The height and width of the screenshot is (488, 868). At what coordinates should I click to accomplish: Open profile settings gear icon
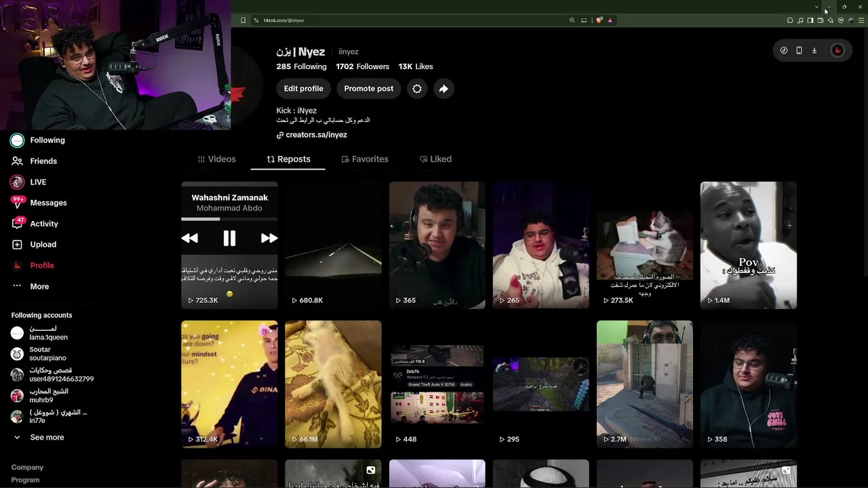(x=417, y=89)
